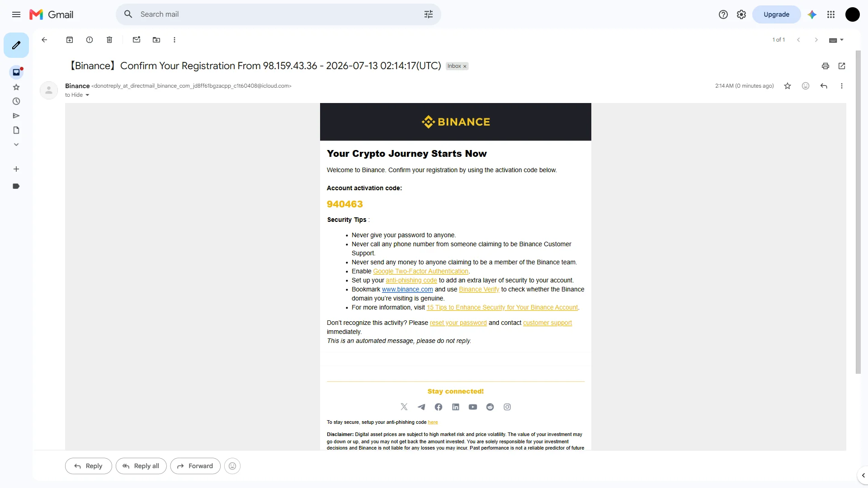
Task: Open Binance's X social icon
Action: coord(404,407)
